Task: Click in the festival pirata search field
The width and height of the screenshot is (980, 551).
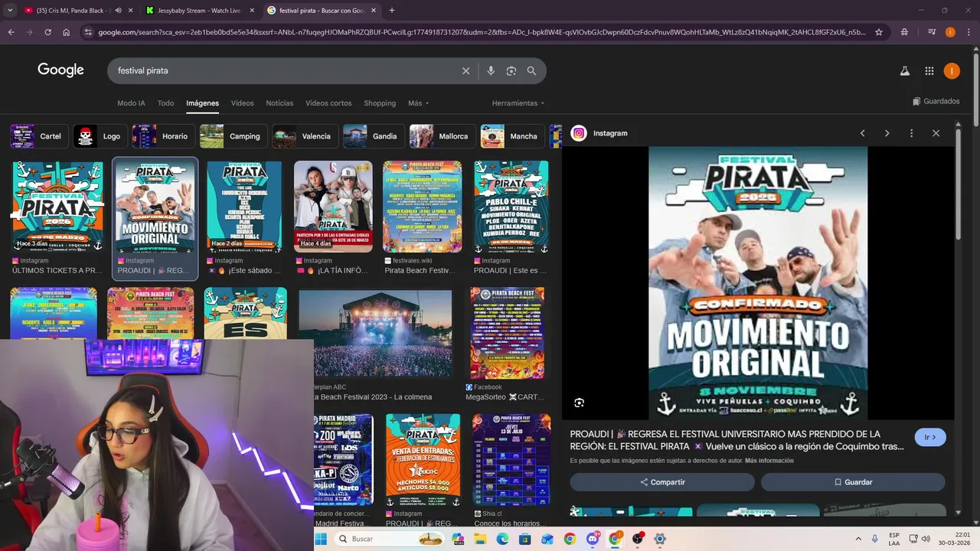Action: click(283, 70)
